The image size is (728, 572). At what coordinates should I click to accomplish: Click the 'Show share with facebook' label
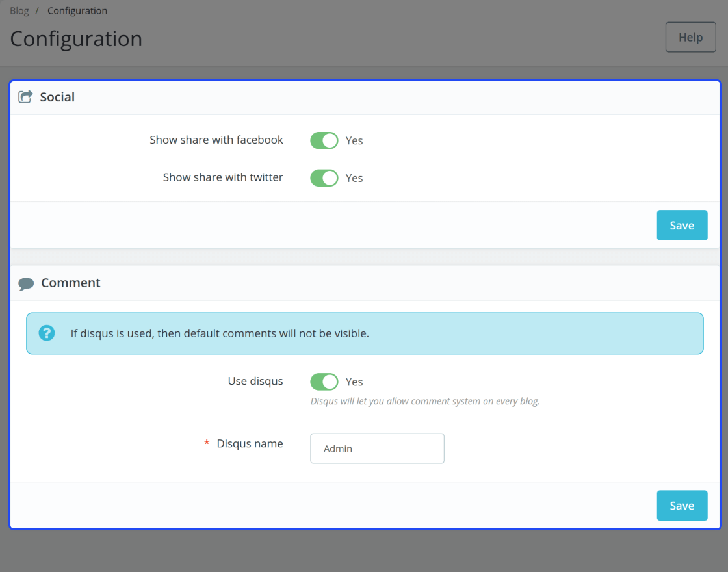click(x=216, y=140)
